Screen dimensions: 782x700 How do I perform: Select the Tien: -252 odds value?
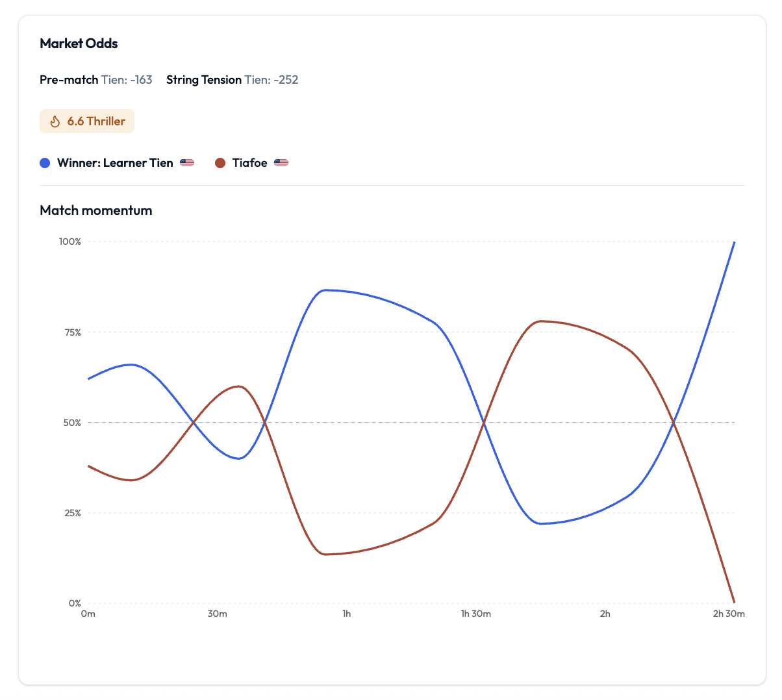click(x=271, y=80)
